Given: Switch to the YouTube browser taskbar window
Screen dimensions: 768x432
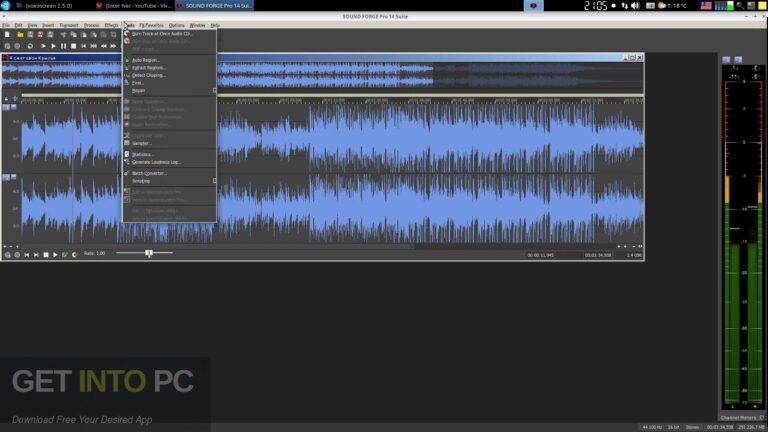Looking at the screenshot, I should (133, 6).
